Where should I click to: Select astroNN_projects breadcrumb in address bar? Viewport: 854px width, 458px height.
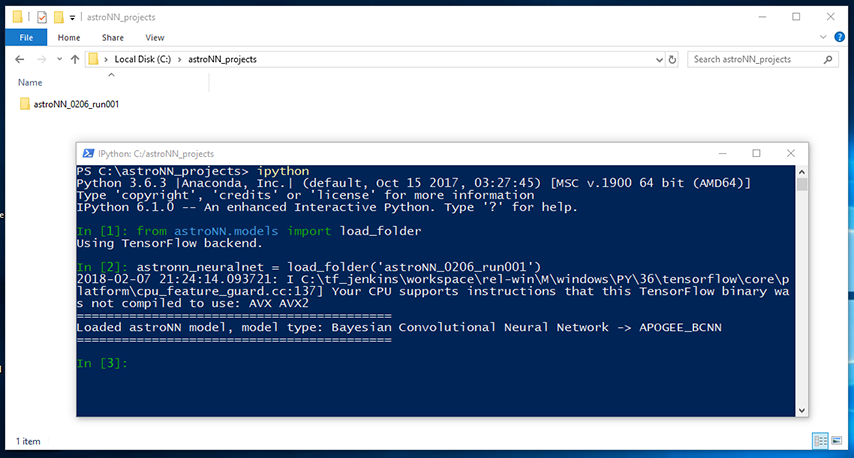222,59
